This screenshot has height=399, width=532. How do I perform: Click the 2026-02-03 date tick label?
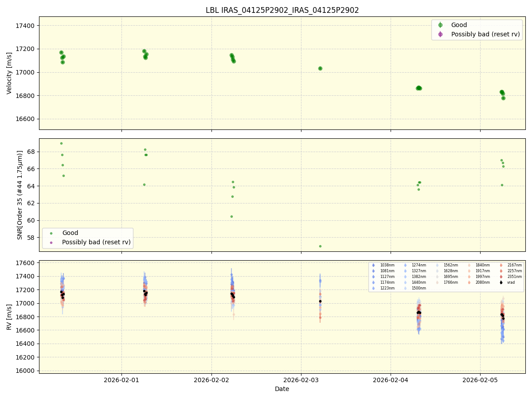301,379
